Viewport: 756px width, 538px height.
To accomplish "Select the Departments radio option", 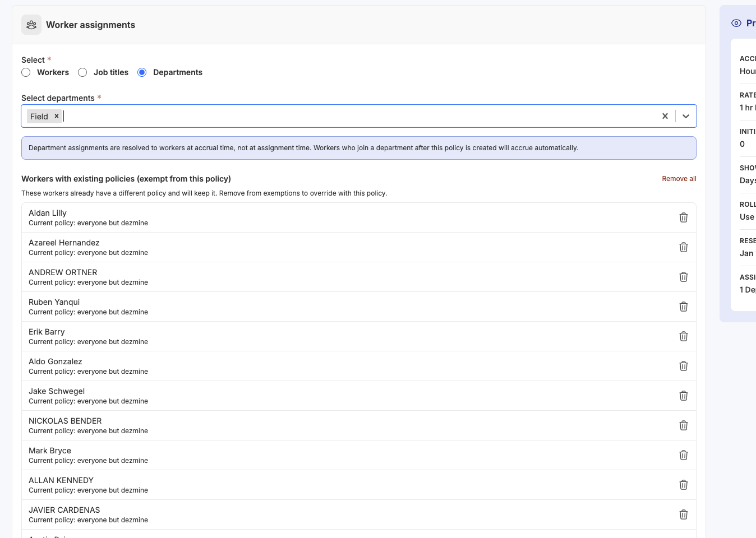I will (142, 72).
